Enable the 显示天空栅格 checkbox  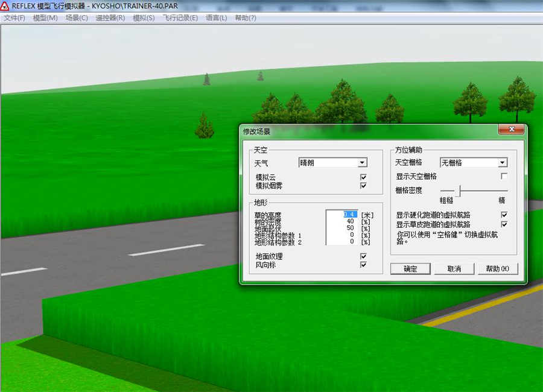coord(504,177)
